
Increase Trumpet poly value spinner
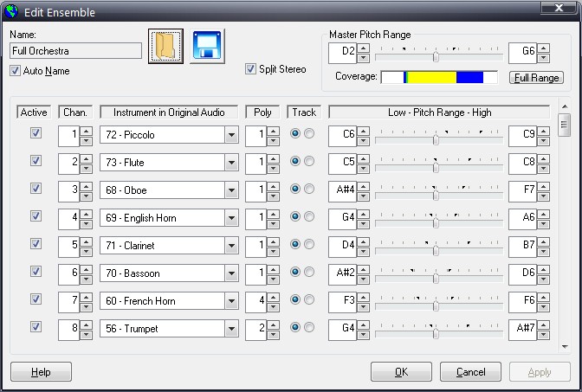point(274,325)
